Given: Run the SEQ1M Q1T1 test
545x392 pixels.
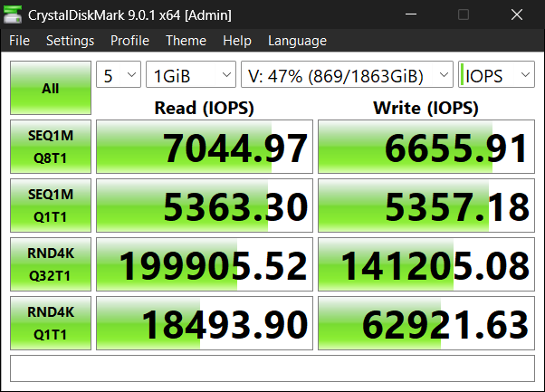Looking at the screenshot, I should [x=51, y=206].
